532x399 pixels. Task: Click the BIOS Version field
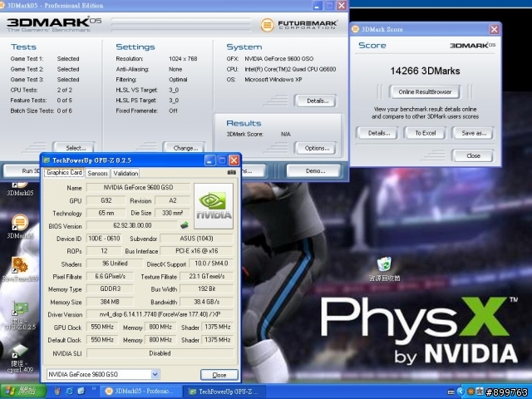pyautogui.click(x=132, y=225)
